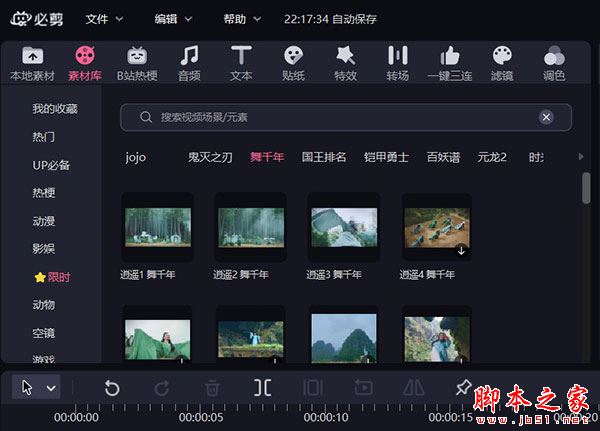Click the 必剪 app logo
The image size is (600, 431).
click(x=37, y=18)
